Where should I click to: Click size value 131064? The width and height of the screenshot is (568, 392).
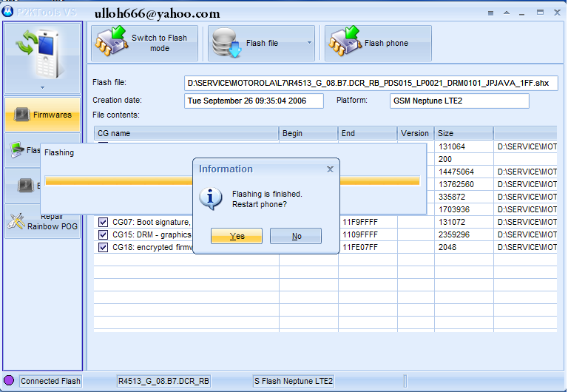452,146
